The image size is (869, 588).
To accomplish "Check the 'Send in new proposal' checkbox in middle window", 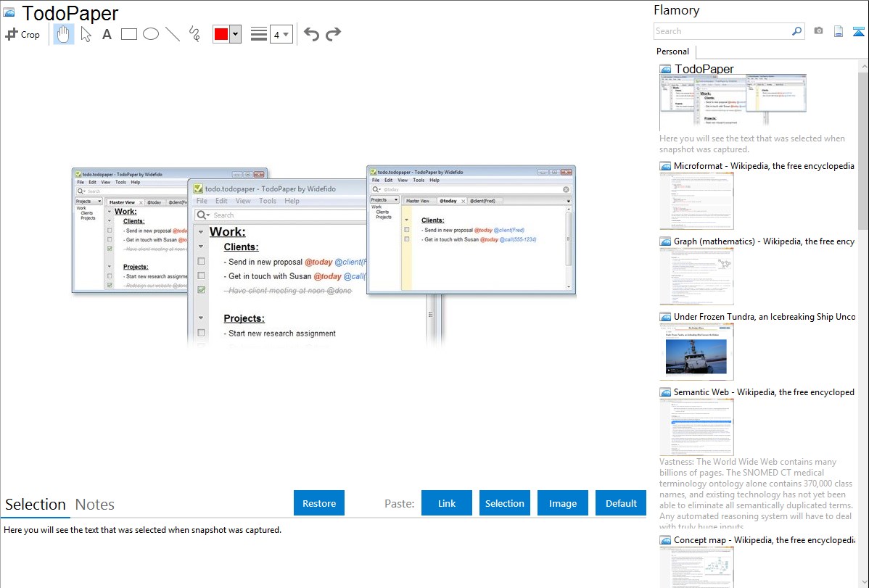I will [201, 261].
